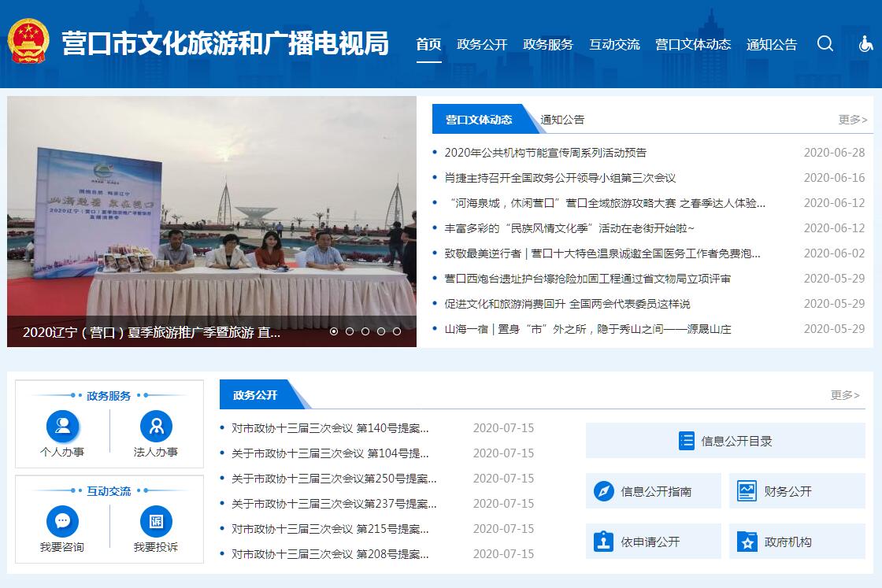Screen dimensions: 882x588
Task: Jump to the last carousel slide dot
Action: point(397,331)
